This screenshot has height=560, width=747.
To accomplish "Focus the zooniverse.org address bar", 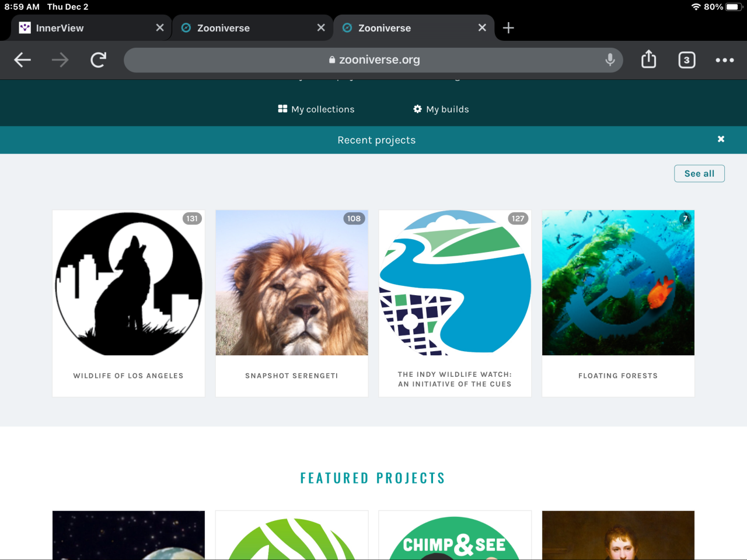I will [x=373, y=60].
